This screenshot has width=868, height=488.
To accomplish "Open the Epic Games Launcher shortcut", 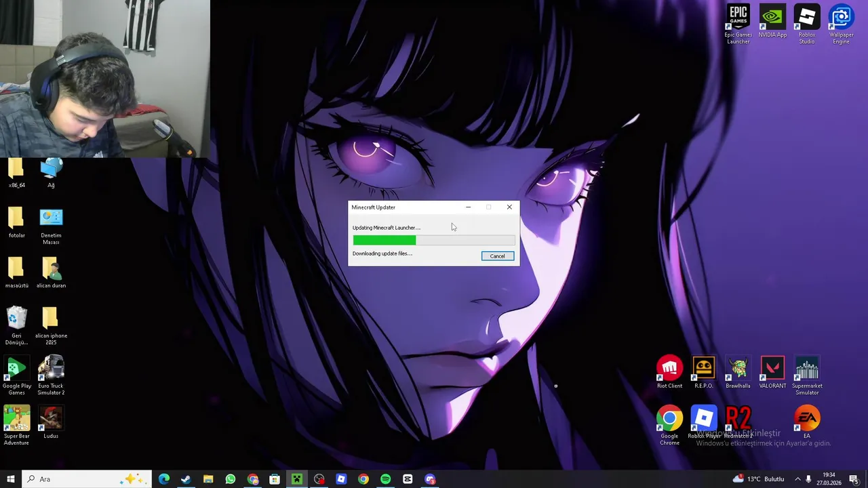I will (x=738, y=24).
